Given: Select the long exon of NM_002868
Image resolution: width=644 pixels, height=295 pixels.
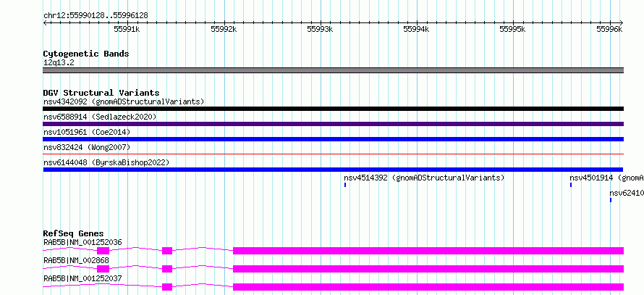Looking at the screenshot, I should pyautogui.click(x=428, y=269).
